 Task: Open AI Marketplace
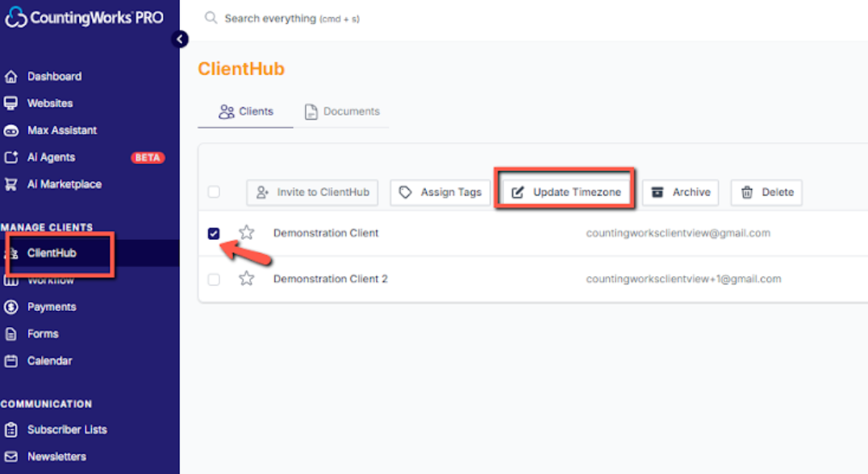pyautogui.click(x=65, y=184)
